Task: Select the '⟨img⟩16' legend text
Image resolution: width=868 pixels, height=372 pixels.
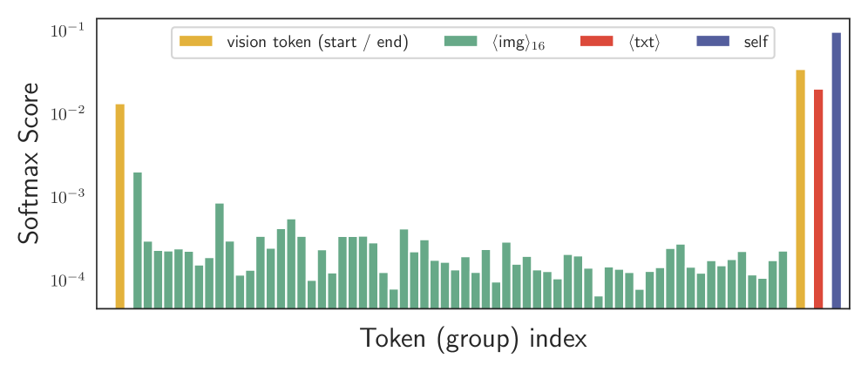Action: tap(519, 43)
